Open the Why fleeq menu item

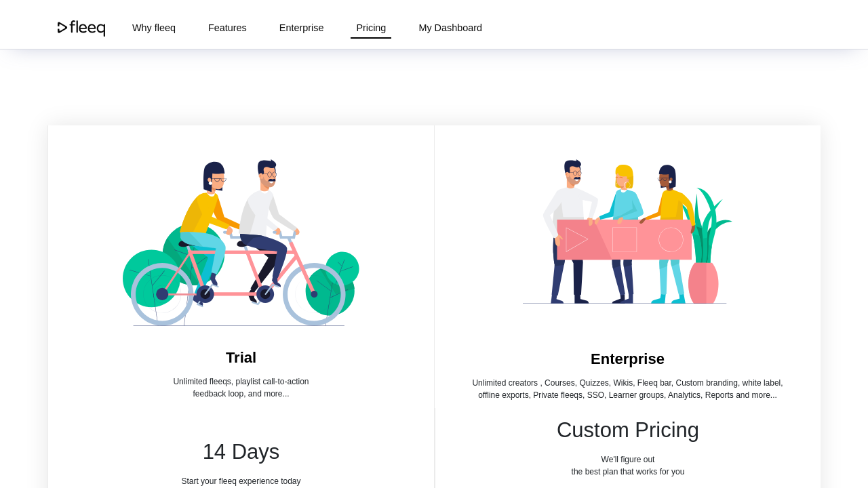pos(154,28)
